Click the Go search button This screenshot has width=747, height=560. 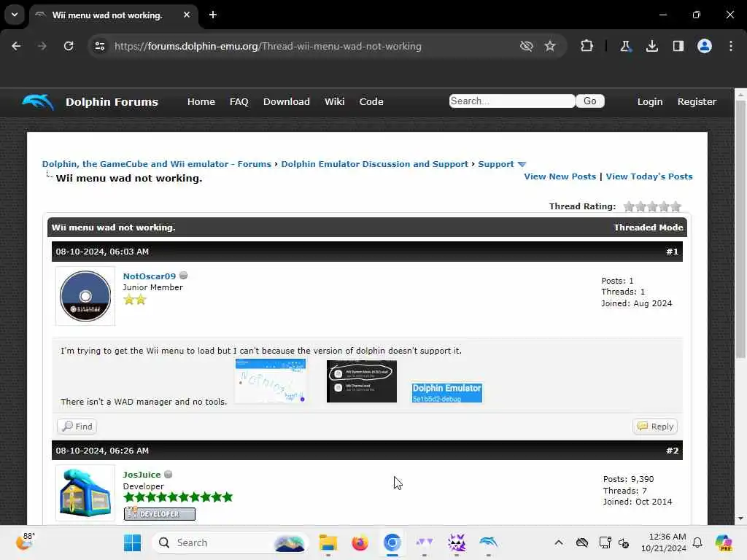pos(589,101)
